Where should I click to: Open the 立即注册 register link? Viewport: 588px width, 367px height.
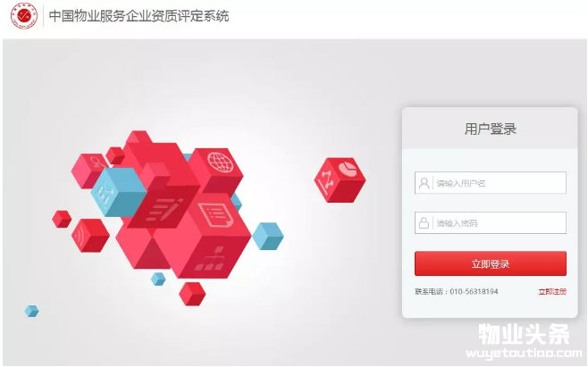(552, 292)
